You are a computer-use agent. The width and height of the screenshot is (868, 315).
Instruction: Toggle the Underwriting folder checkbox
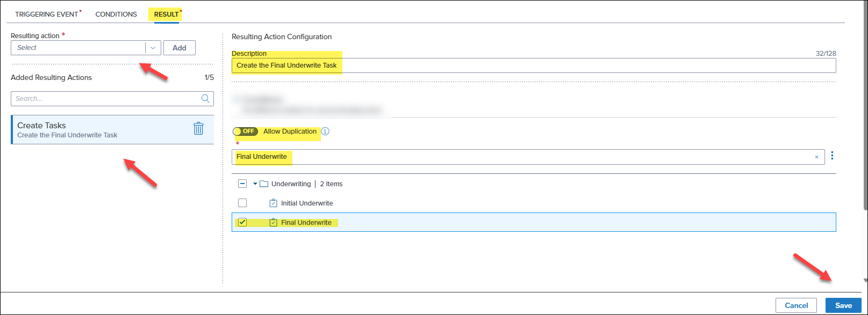click(x=242, y=184)
